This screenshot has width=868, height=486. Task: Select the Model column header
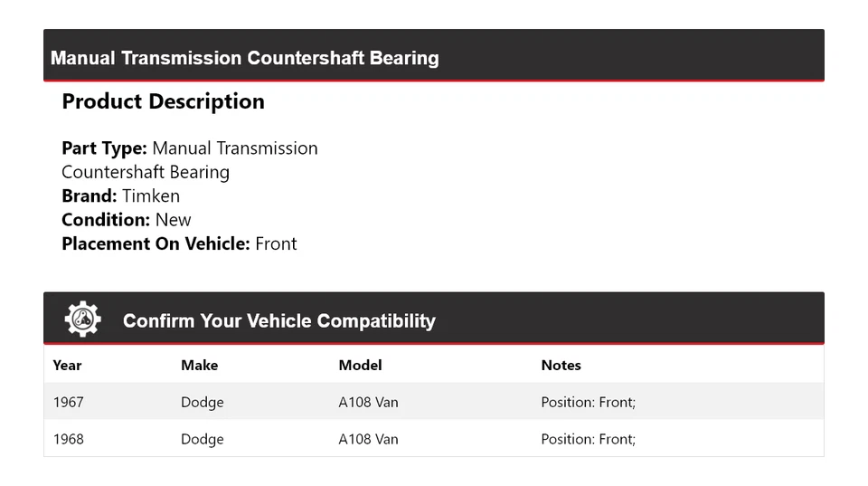[360, 366]
